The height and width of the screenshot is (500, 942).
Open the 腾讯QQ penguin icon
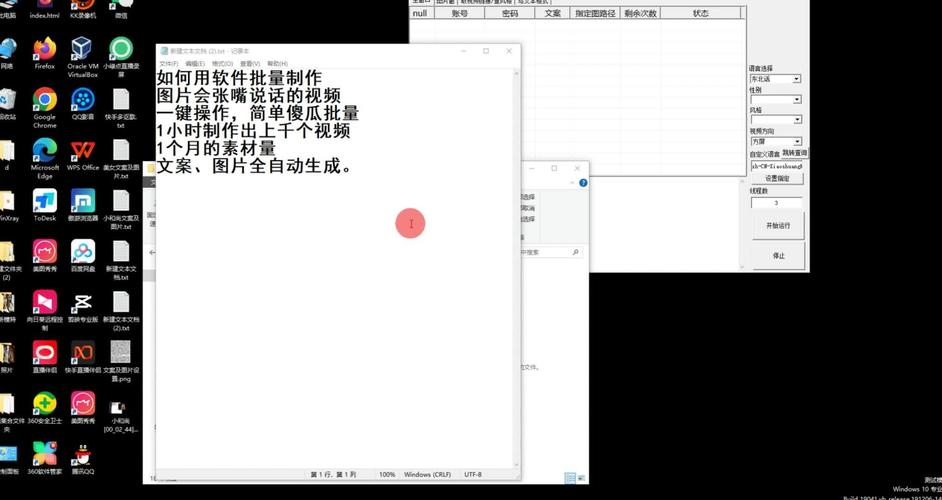coord(82,454)
